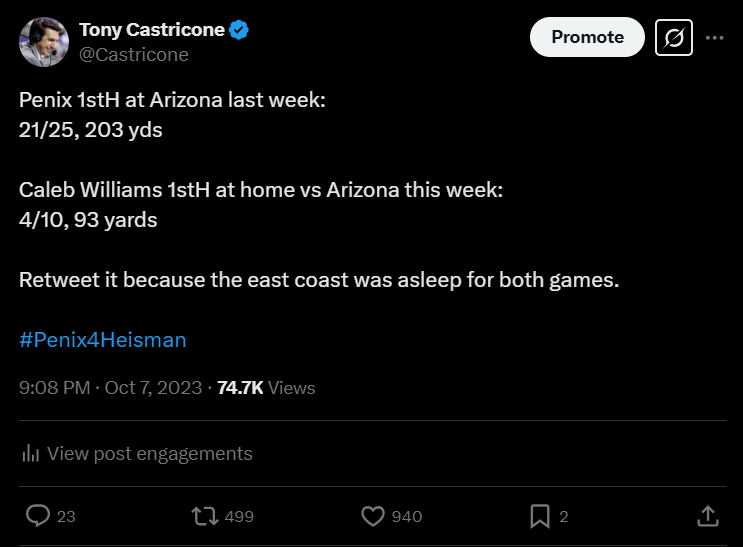Click the blue verified badge
The width and height of the screenshot is (743, 547).
(239, 30)
